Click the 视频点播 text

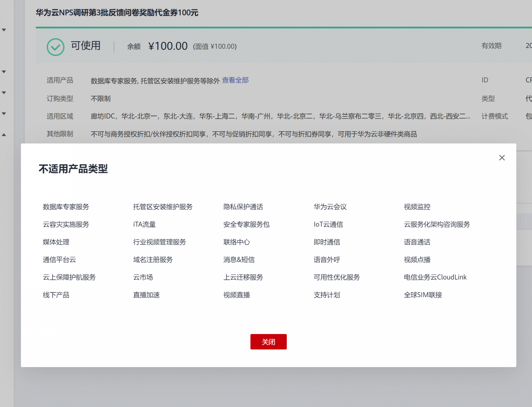pos(417,260)
